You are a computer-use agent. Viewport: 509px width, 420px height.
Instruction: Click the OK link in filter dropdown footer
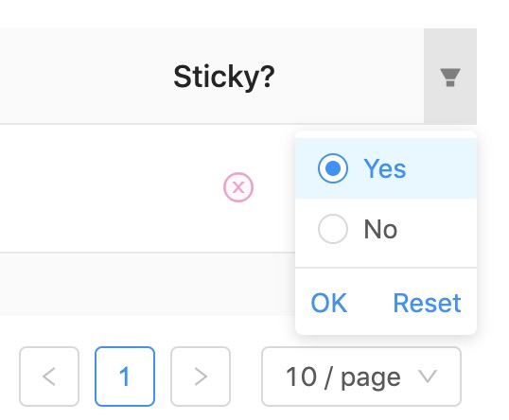pos(329,303)
